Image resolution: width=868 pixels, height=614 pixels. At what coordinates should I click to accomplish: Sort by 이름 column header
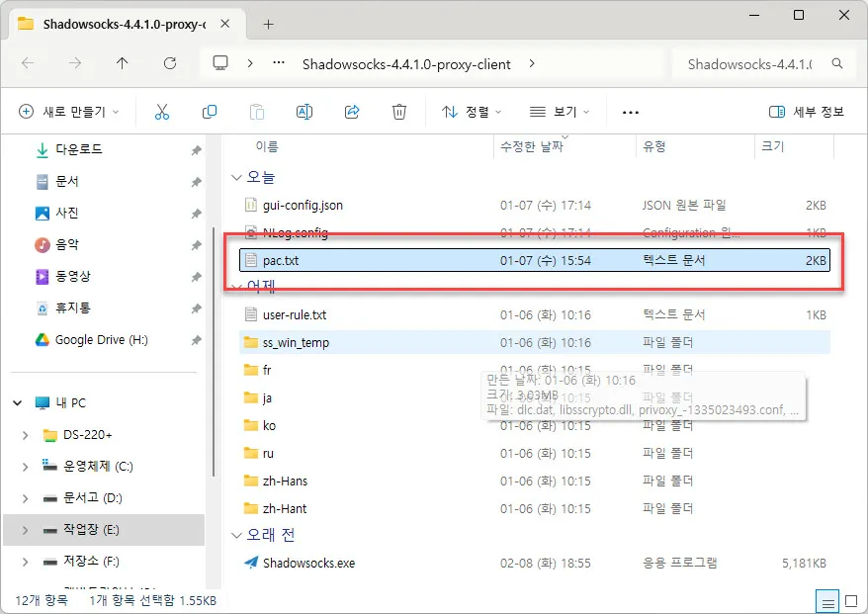click(267, 146)
